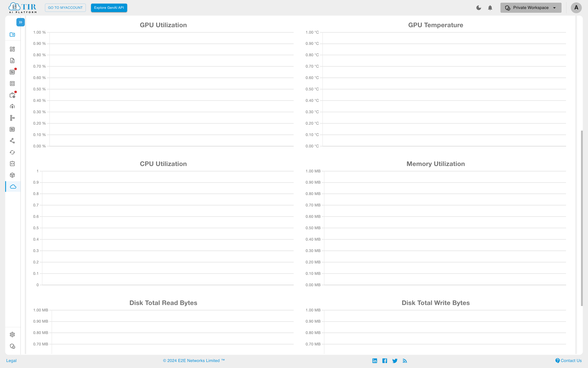Screen dimensions: 588x368
Task: Click the TIR AI Platform logo
Action: click(22, 8)
